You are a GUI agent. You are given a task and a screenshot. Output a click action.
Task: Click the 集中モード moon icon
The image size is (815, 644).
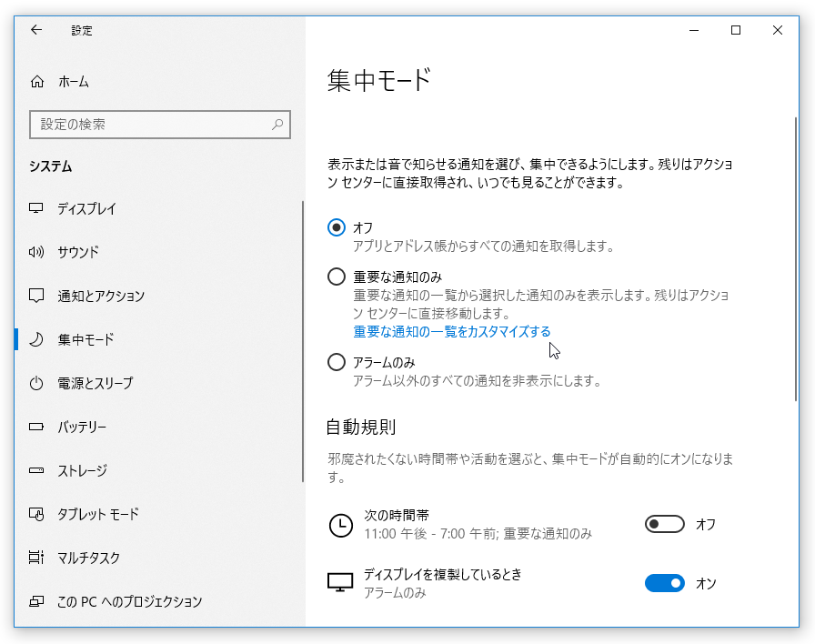pos(35,339)
